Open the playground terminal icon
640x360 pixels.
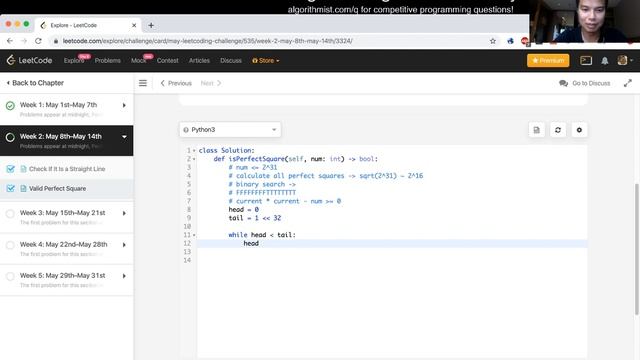(x=586, y=60)
